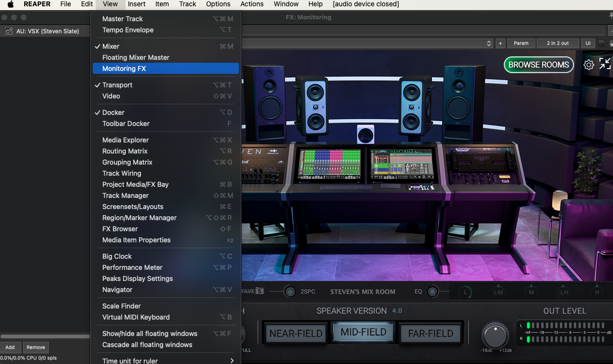Open Media Item Properties
The width and height of the screenshot is (613, 364).
pyautogui.click(x=166, y=240)
